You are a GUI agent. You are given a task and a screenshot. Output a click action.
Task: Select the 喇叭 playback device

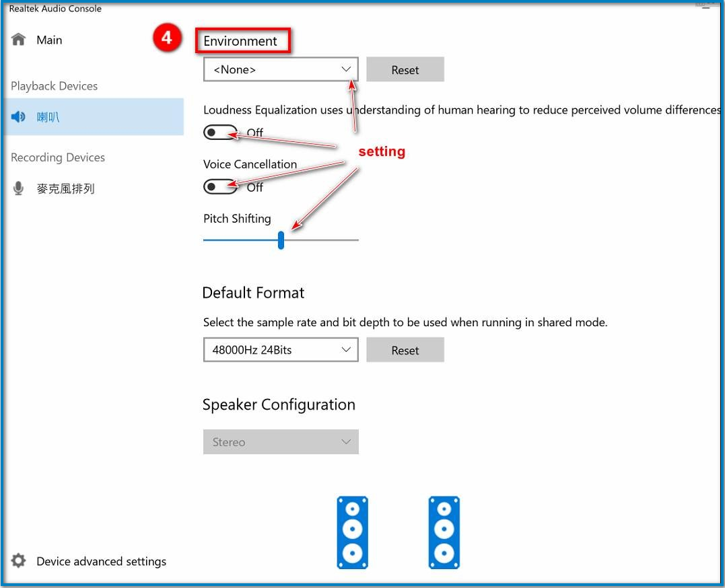(94, 117)
